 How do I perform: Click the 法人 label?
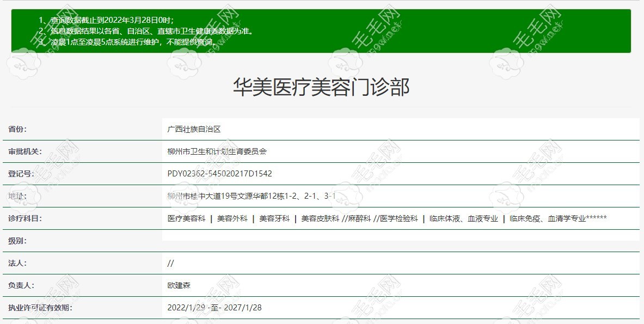tap(17, 263)
